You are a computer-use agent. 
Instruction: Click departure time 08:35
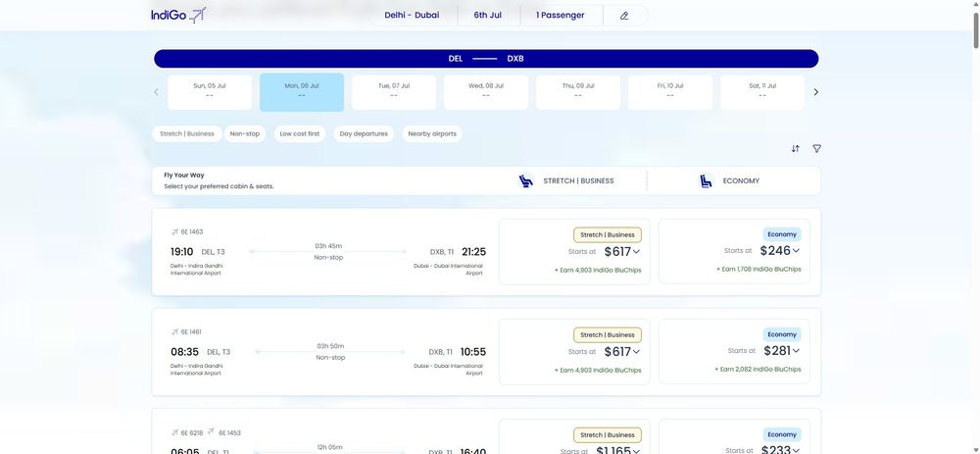[184, 352]
